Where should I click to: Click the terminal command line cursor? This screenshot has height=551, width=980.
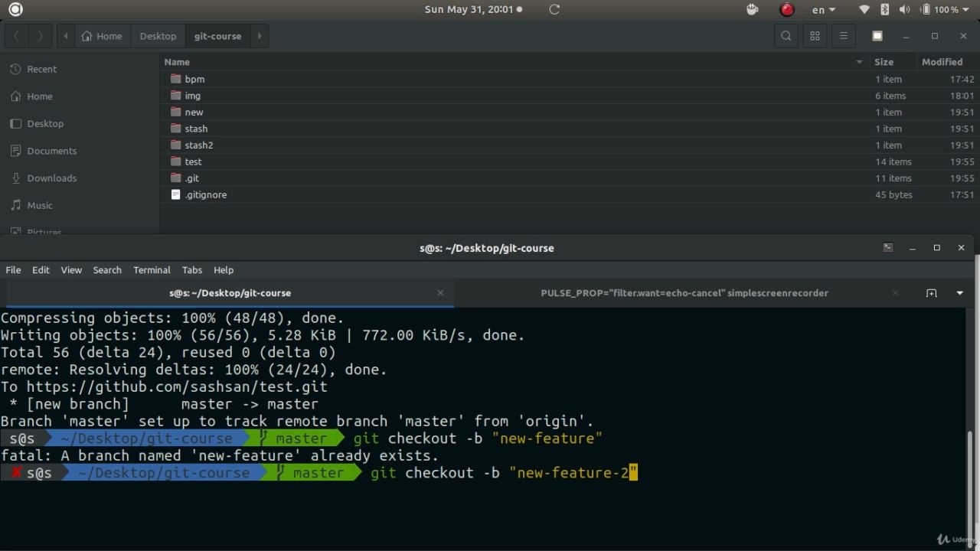[x=633, y=473]
